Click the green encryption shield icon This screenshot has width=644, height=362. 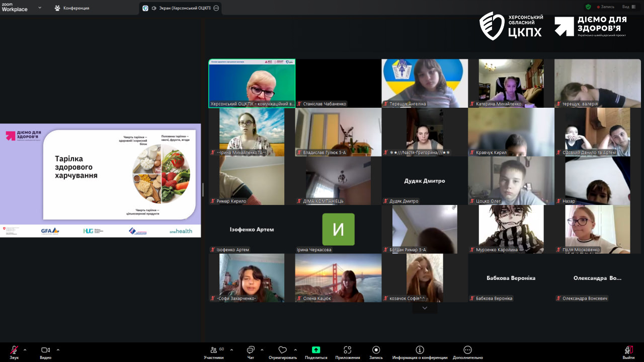point(588,7)
